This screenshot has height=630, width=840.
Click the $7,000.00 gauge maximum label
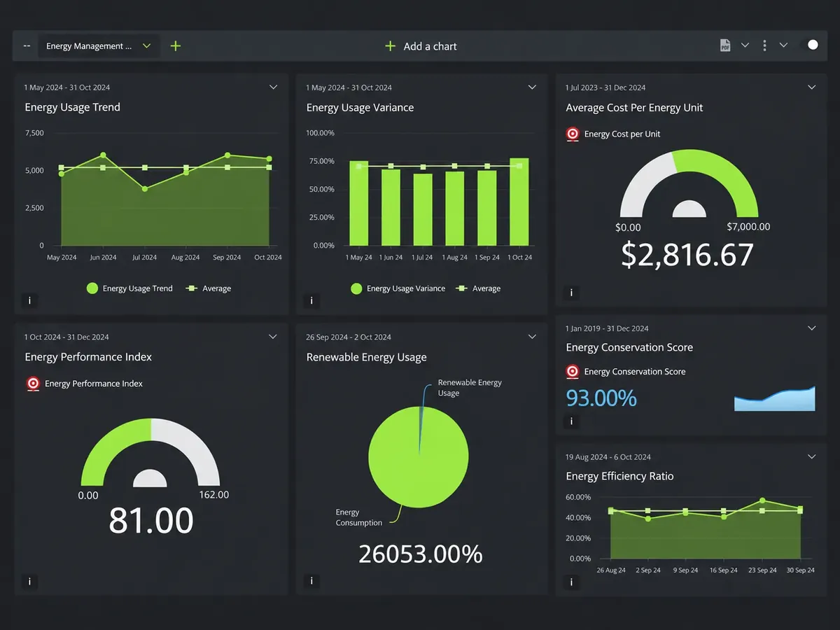pyautogui.click(x=748, y=227)
